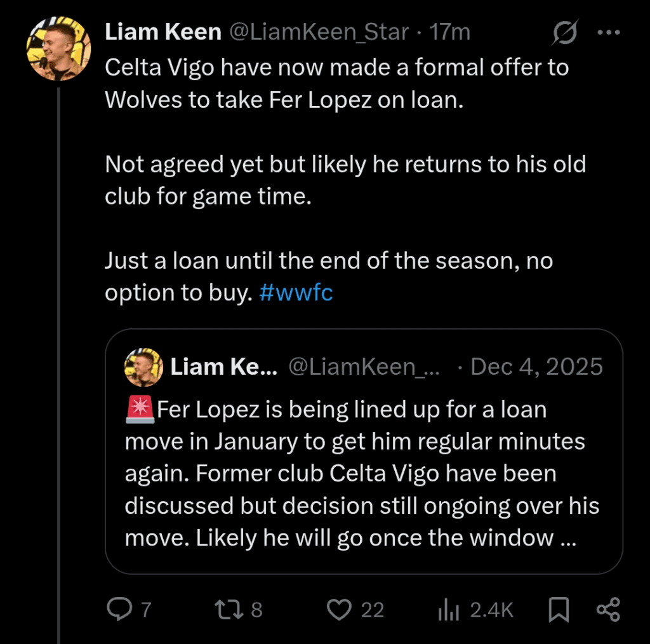Open the #wwfc hashtag link
This screenshot has height=644, width=650.
[x=296, y=293]
